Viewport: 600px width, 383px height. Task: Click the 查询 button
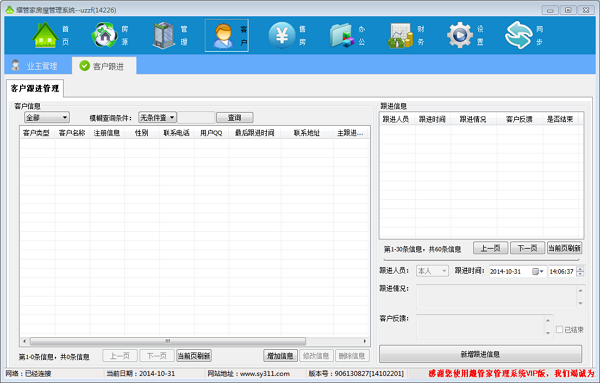pyautogui.click(x=235, y=117)
